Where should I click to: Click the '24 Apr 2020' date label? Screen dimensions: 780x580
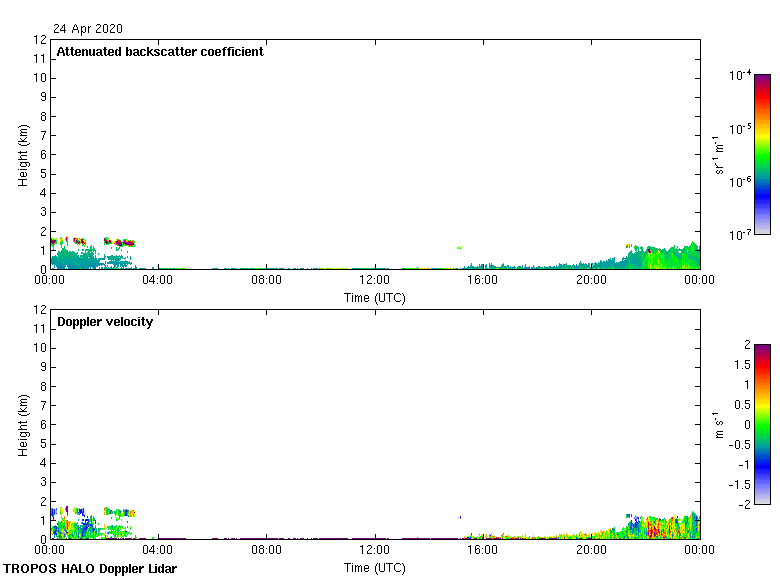(88, 29)
